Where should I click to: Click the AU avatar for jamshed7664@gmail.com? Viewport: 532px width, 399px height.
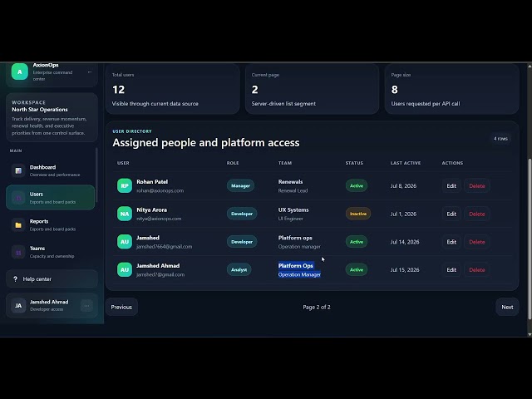[125, 242]
